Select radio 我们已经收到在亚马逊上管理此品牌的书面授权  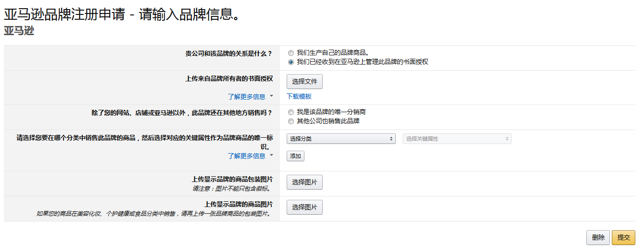(x=291, y=62)
